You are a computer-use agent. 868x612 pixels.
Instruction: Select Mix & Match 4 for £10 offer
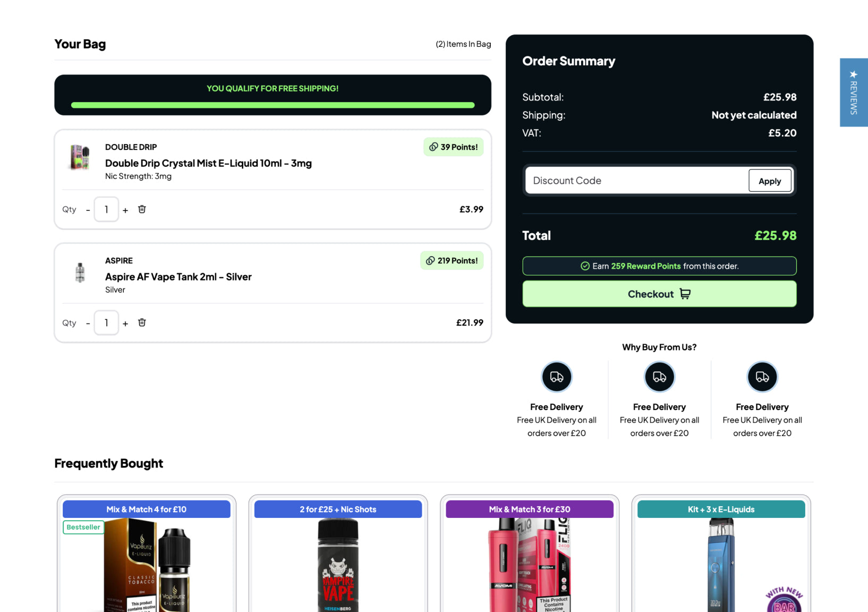(x=146, y=509)
